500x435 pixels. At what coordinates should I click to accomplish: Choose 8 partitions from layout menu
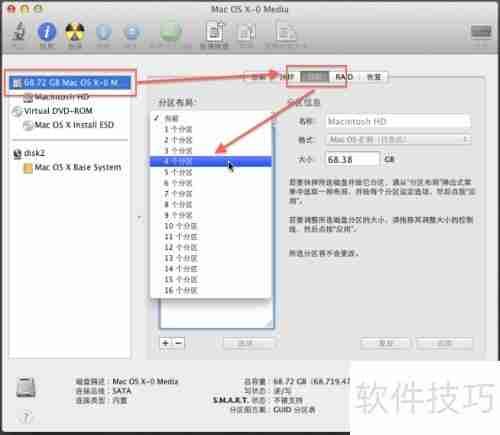[211, 204]
